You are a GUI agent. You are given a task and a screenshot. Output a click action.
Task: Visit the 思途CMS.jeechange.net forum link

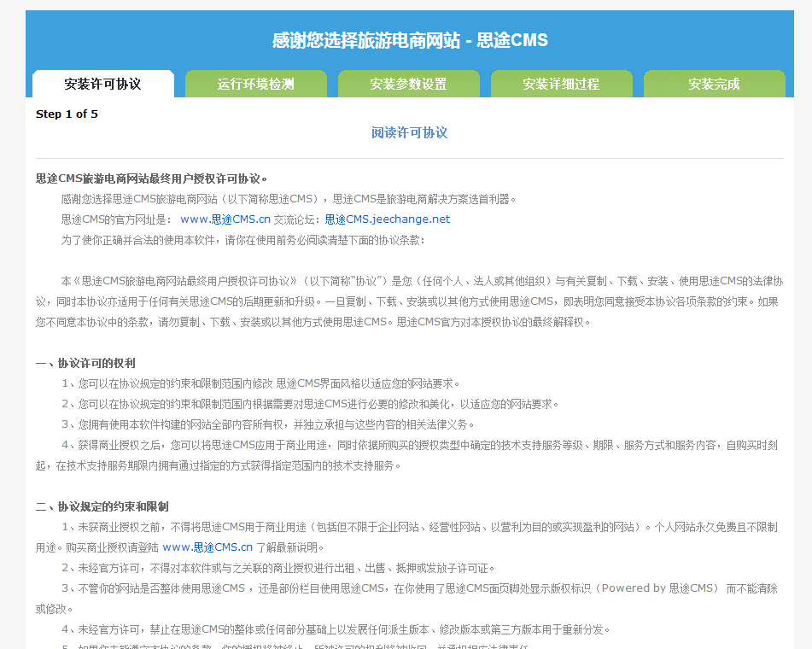click(388, 219)
